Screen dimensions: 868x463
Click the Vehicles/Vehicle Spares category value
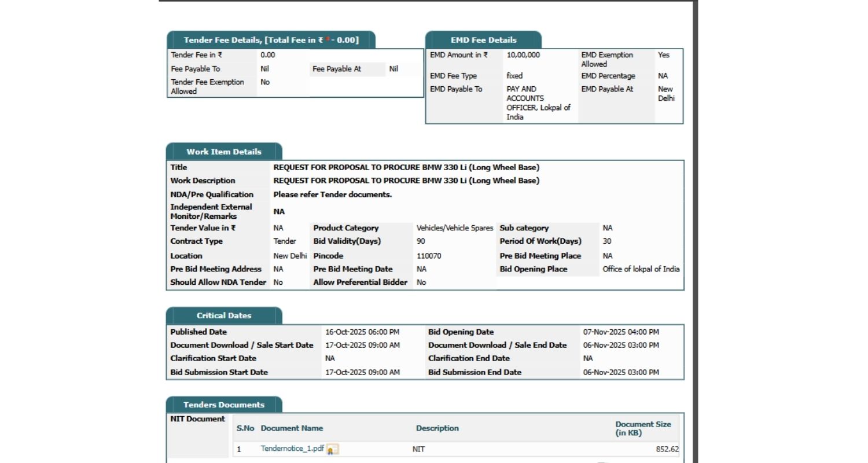[455, 228]
